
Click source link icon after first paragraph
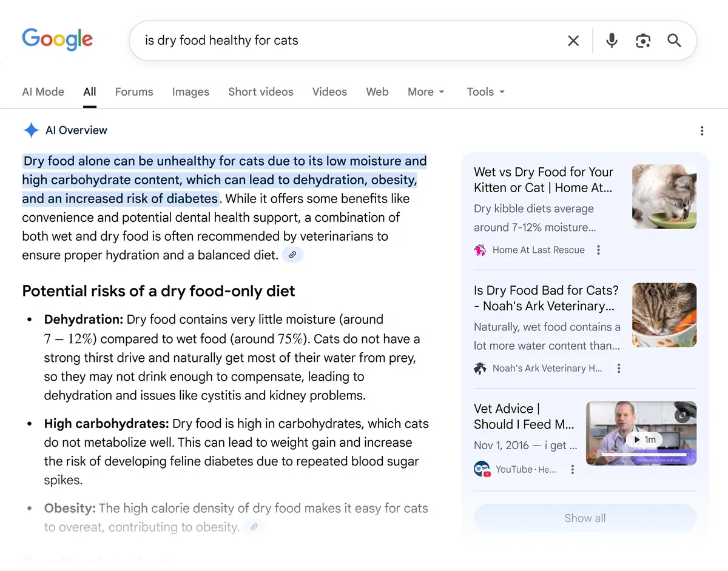click(x=292, y=255)
